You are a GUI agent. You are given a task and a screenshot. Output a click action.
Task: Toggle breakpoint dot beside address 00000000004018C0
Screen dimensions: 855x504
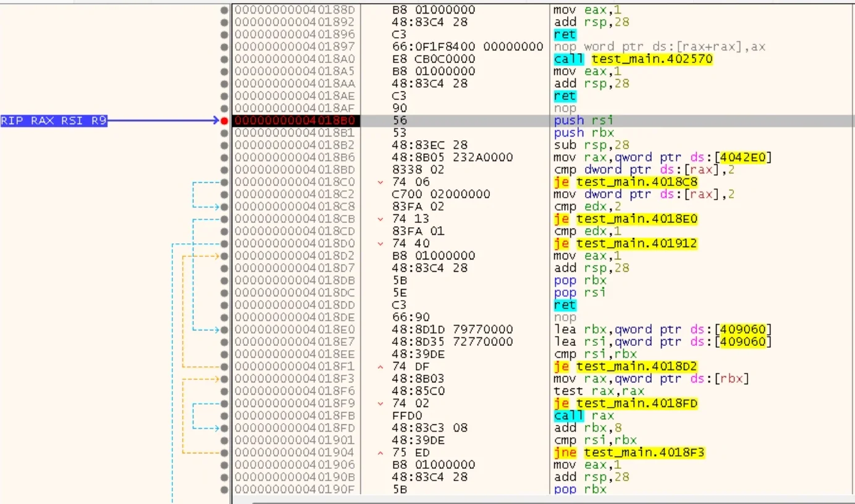224,182
